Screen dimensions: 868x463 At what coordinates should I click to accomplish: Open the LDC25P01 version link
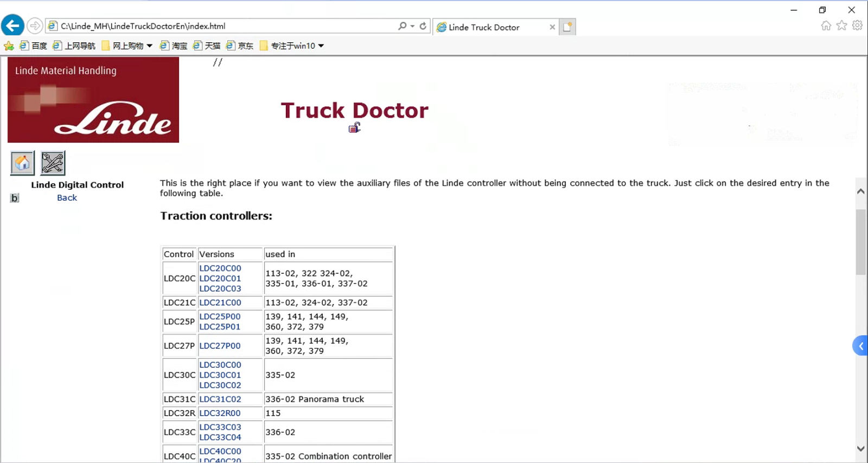(x=220, y=327)
